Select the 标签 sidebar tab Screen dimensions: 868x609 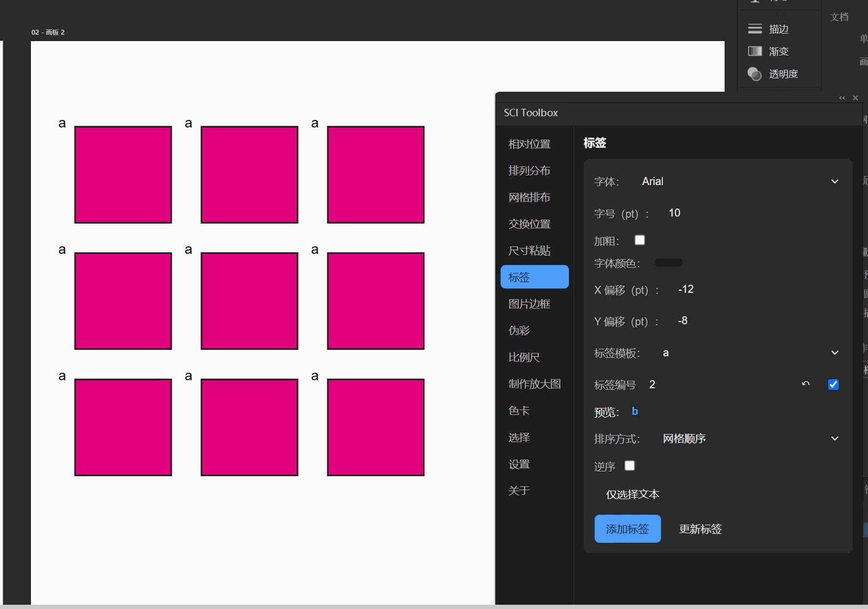[x=535, y=277]
